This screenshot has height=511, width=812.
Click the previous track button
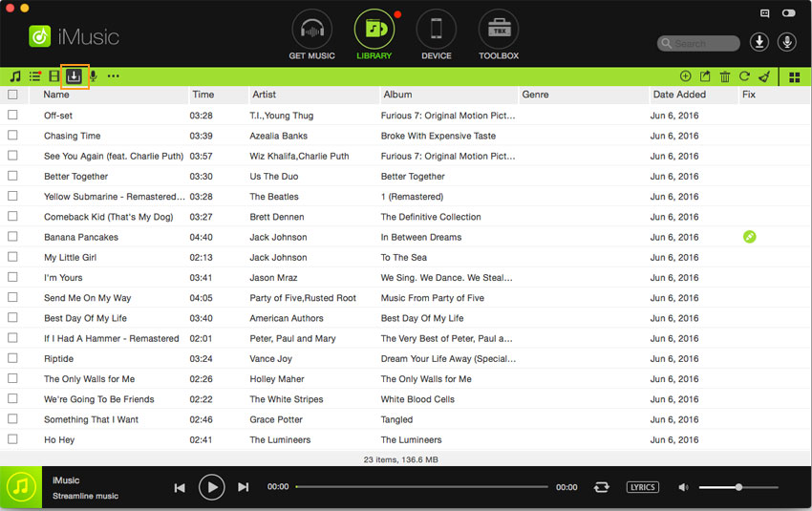coord(180,487)
